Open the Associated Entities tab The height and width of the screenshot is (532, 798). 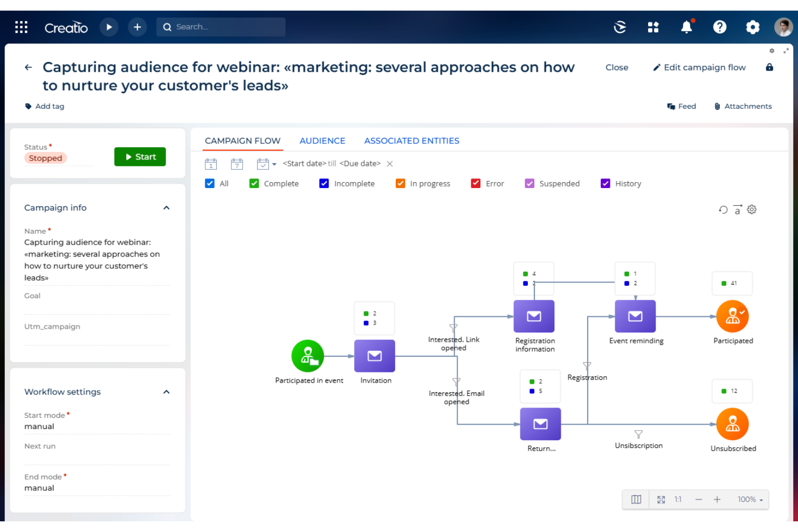(x=411, y=141)
